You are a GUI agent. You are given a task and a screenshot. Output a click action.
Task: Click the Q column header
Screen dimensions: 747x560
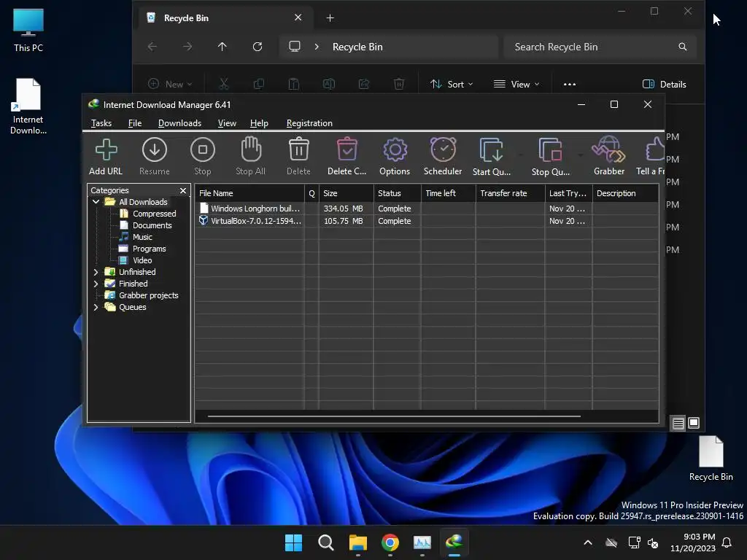311,193
